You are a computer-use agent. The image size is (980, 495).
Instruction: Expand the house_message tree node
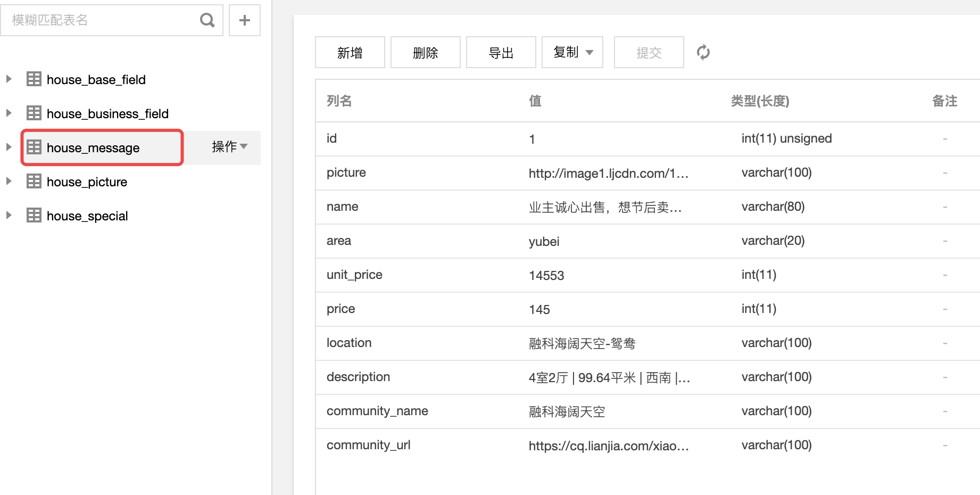pos(9,147)
